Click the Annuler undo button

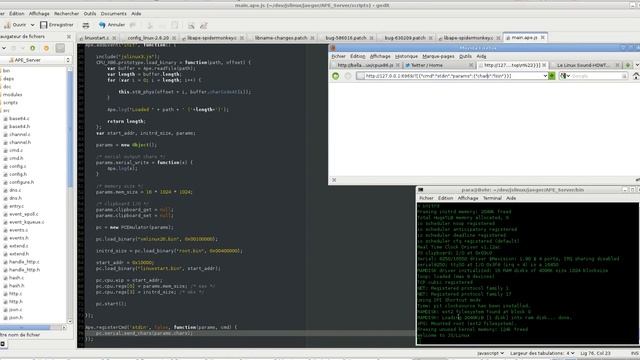[x=111, y=25]
